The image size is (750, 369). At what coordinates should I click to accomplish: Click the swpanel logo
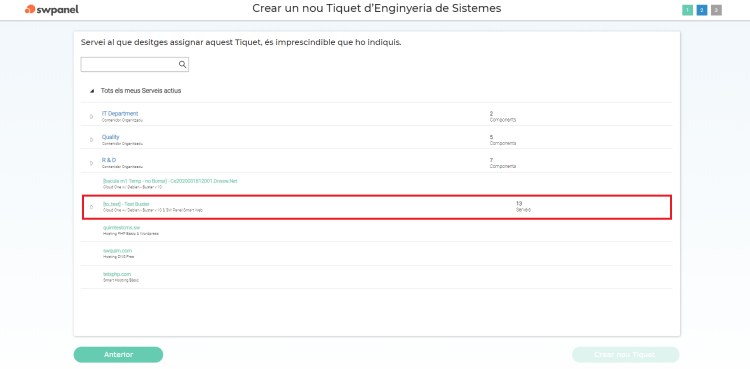point(52,9)
